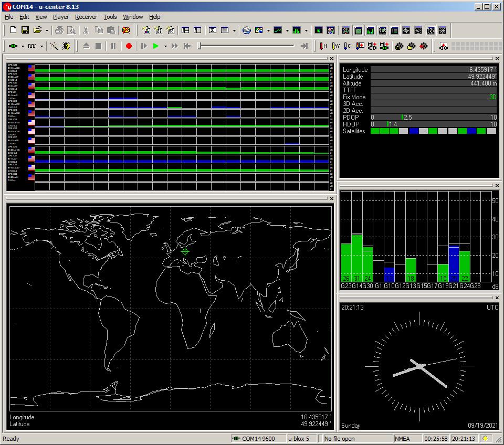Image resolution: width=504 pixels, height=445 pixels.
Task: Click the Save floppy disk icon
Action: (x=25, y=30)
